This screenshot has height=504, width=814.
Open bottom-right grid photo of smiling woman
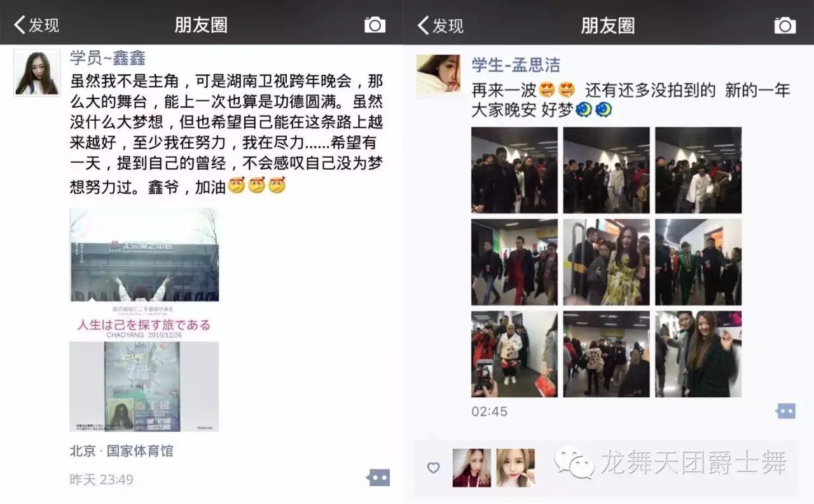click(698, 354)
